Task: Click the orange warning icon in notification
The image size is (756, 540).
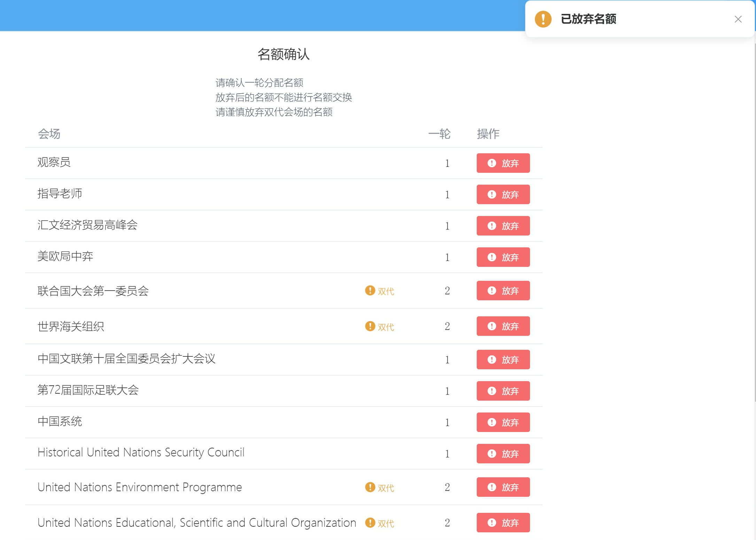Action: coord(543,19)
